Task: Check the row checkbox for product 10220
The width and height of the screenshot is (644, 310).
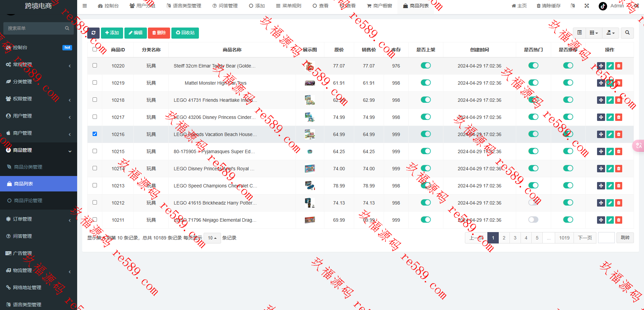Action: [95, 65]
